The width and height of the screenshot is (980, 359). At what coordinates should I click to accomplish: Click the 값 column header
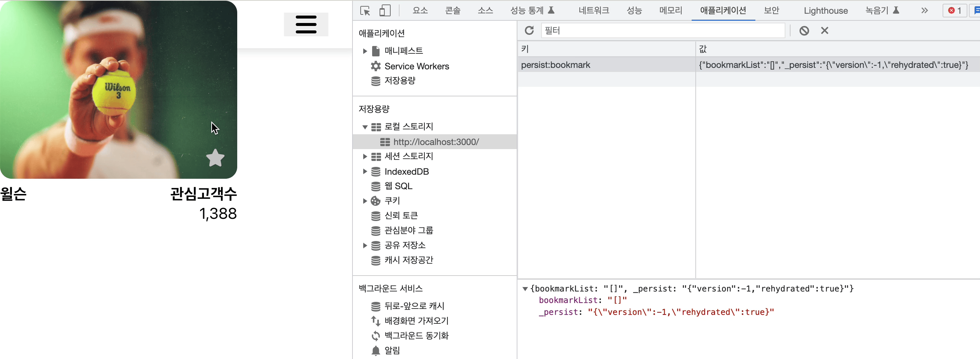tap(838, 49)
